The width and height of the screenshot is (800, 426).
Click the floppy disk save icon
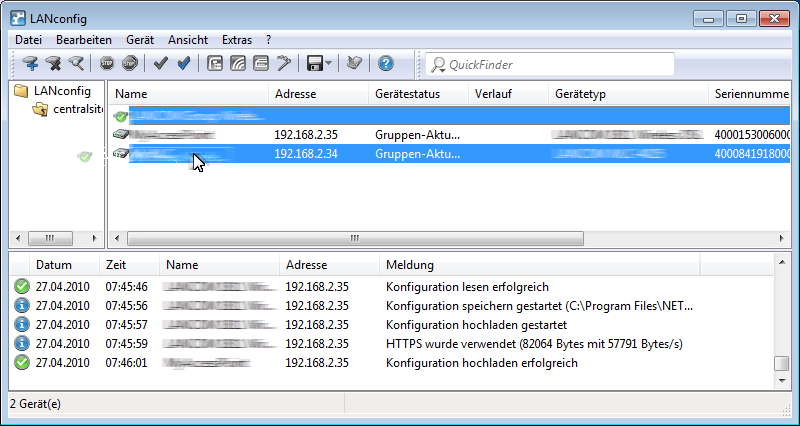313,64
